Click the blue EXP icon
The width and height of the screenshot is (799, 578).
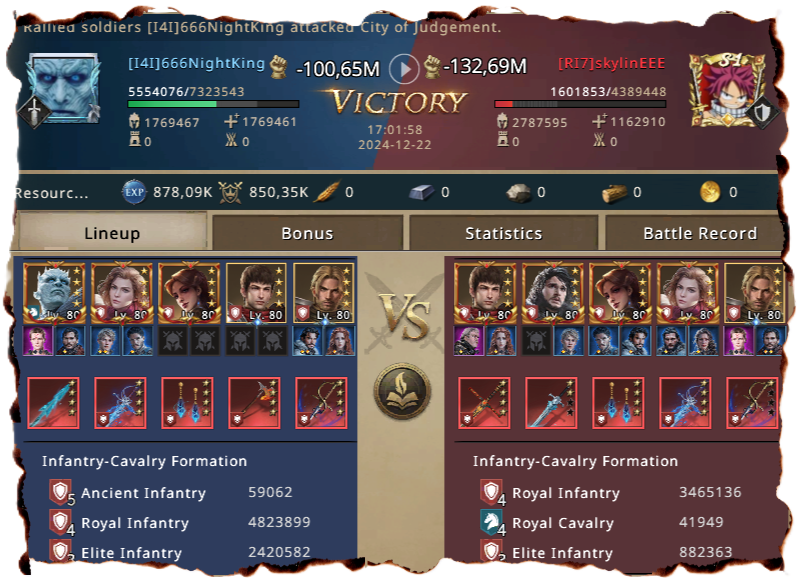134,192
